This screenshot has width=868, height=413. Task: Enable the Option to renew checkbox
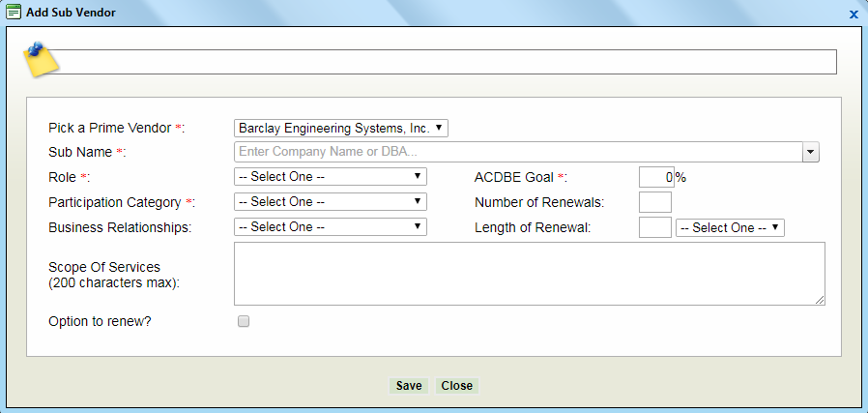[x=244, y=322]
